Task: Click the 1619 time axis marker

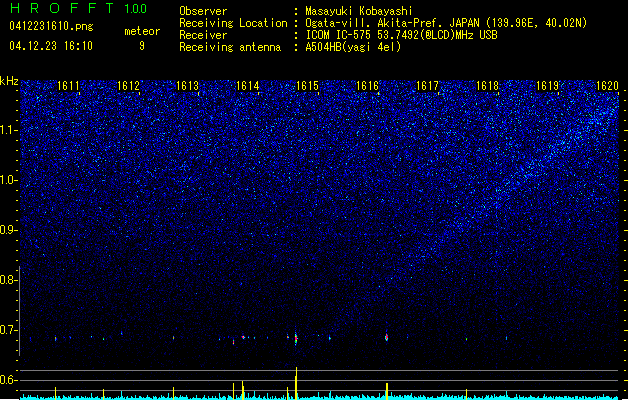Action: (x=548, y=86)
